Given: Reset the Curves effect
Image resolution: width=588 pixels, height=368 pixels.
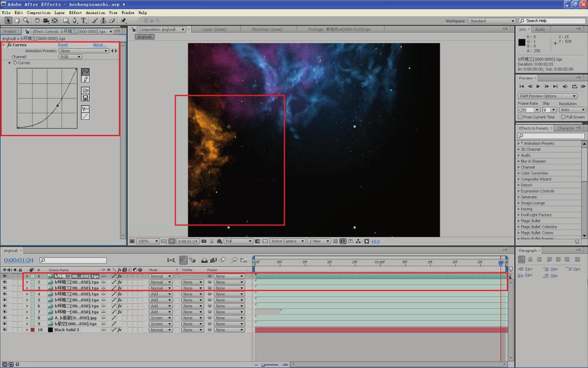Looking at the screenshot, I should tap(63, 45).
